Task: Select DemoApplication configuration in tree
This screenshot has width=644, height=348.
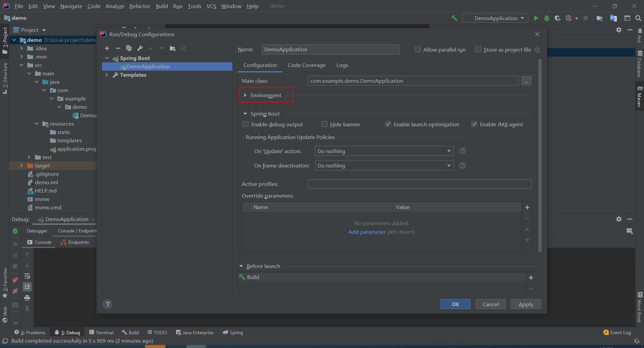Action: click(x=167, y=66)
